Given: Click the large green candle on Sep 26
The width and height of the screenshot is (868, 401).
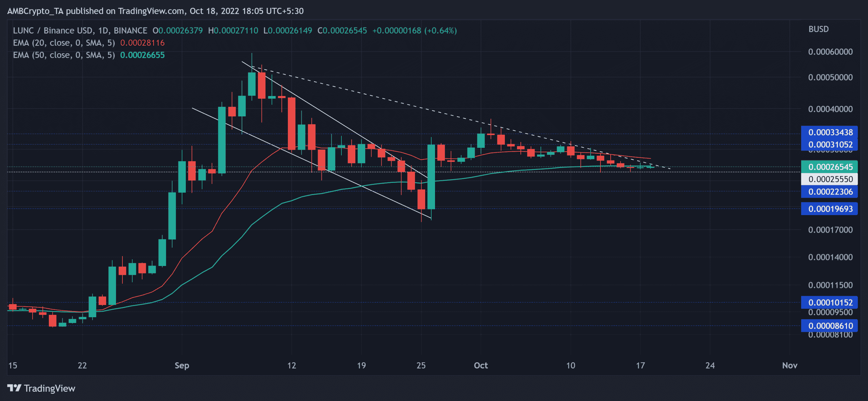Looking at the screenshot, I should 431,177.
